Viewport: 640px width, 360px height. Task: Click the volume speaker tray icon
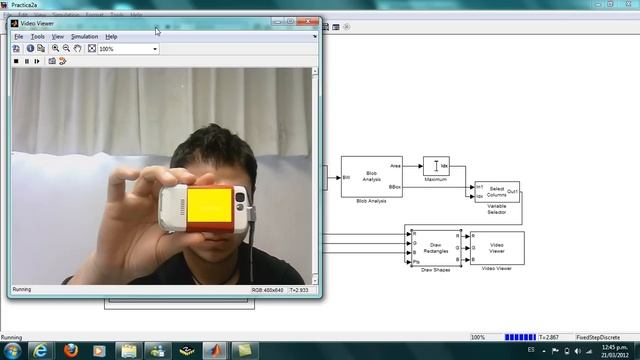578,351
